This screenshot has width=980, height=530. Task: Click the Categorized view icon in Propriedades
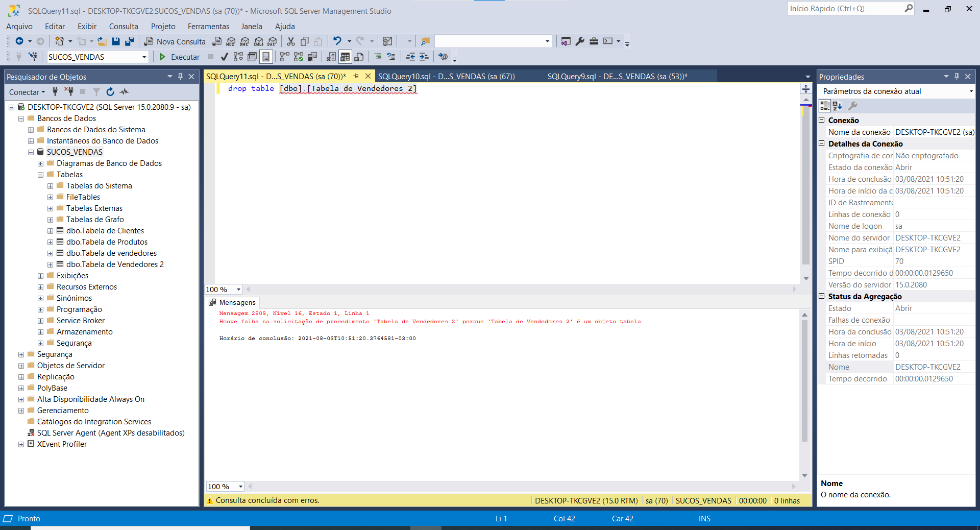click(x=825, y=106)
